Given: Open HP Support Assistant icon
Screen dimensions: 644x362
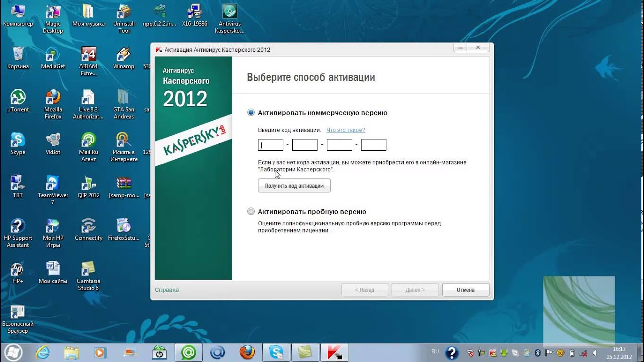Looking at the screenshot, I should coord(18,233).
